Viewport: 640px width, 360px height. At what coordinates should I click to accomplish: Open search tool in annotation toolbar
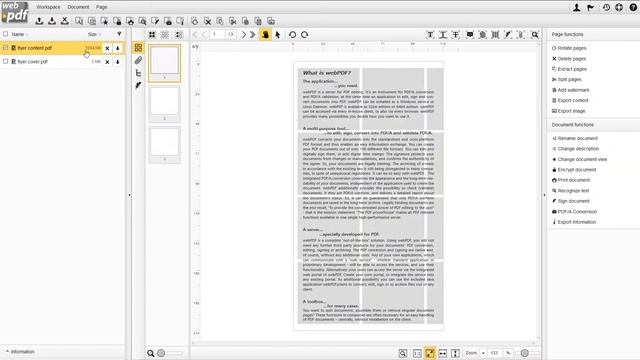pyautogui.click(x=535, y=35)
